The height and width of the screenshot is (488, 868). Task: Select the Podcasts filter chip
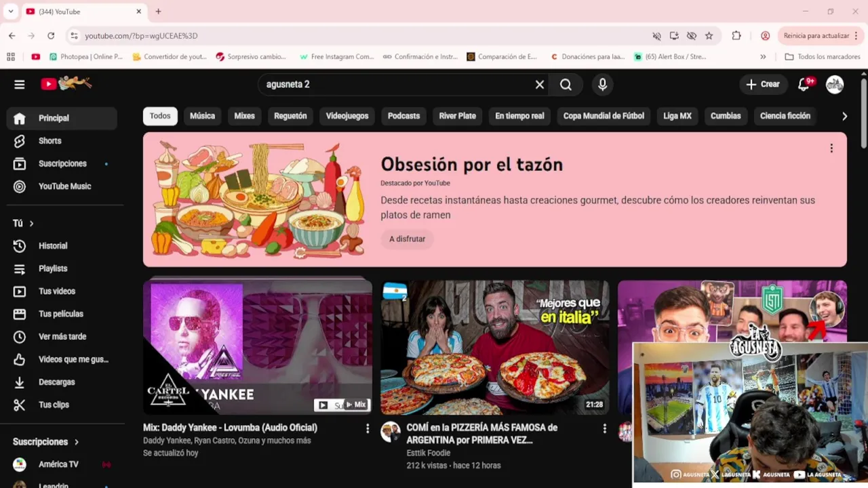(x=403, y=117)
